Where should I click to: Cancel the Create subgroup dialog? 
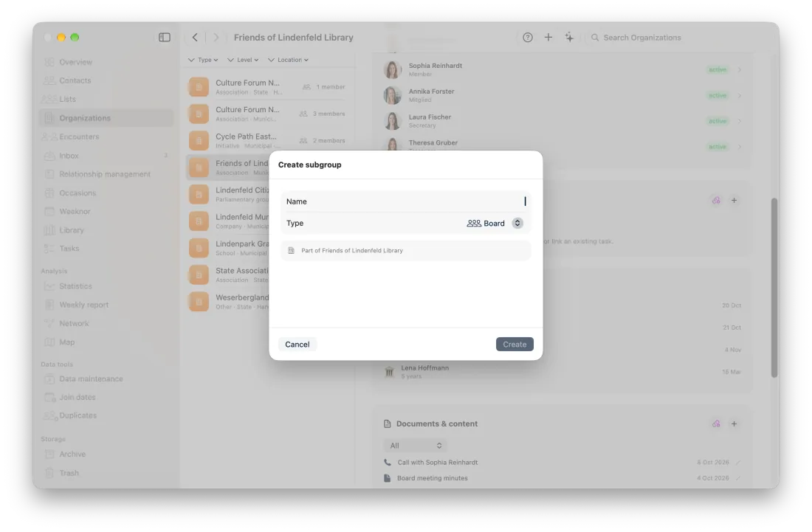297,344
